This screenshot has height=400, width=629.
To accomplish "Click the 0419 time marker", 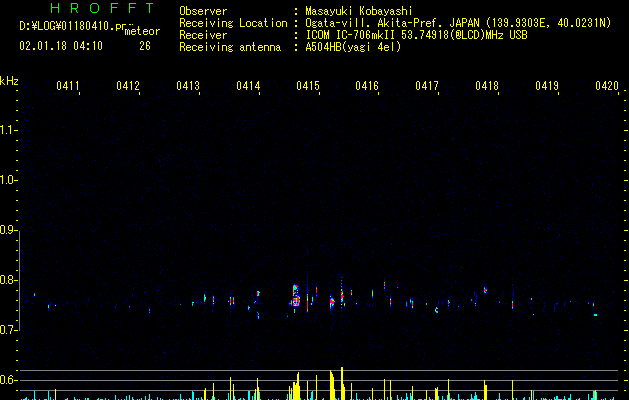I will tap(547, 85).
